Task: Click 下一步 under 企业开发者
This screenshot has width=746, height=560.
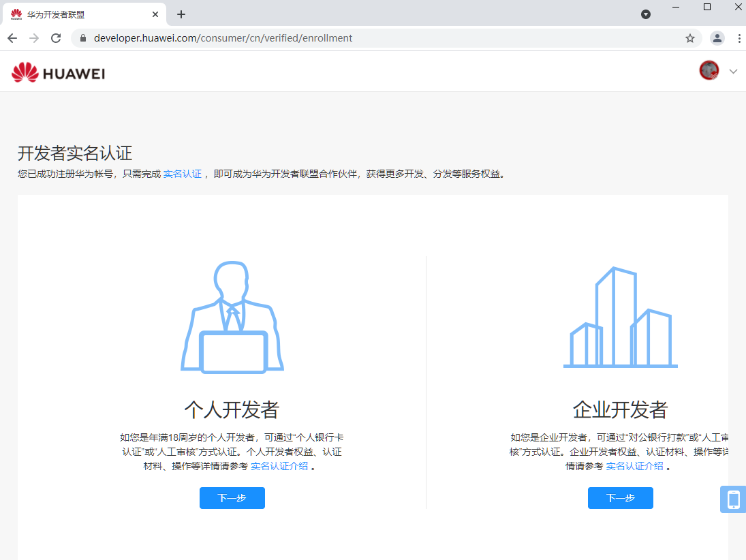Action: (x=621, y=498)
